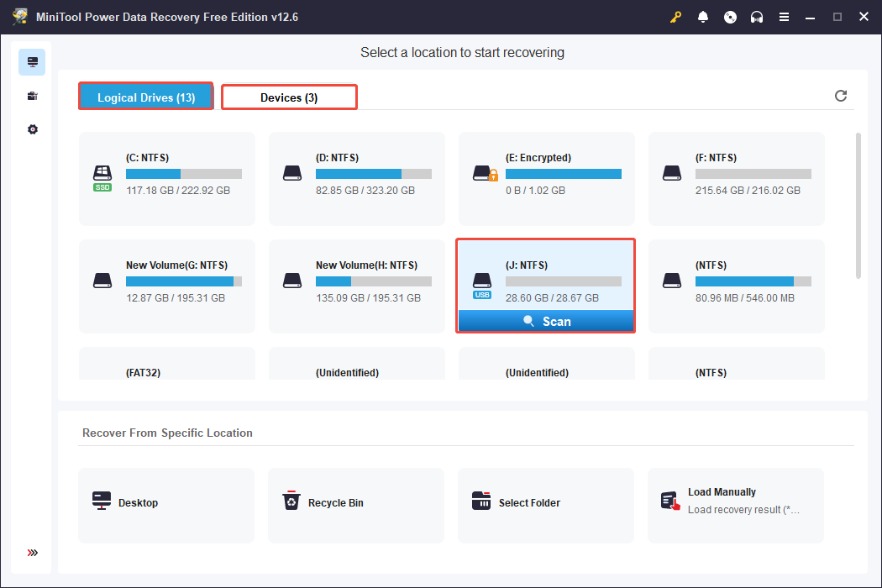Scan the J: NTFS USB drive
The image size is (882, 588).
click(546, 321)
